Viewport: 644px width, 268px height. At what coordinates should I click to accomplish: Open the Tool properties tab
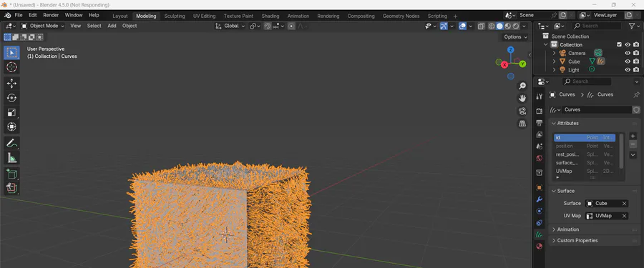(540, 96)
